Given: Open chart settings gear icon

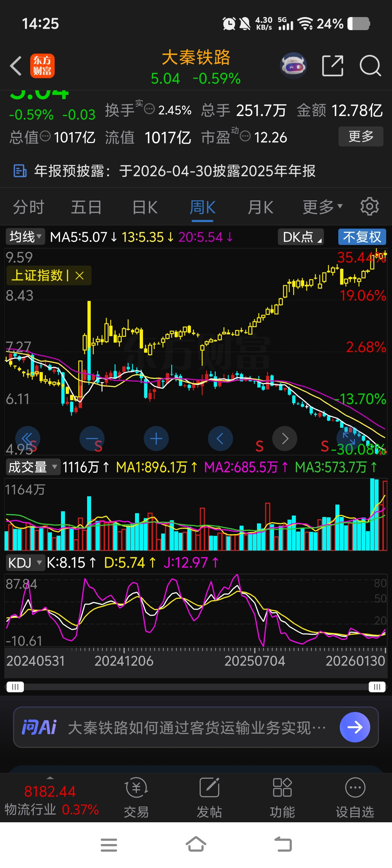Looking at the screenshot, I should point(369,207).
